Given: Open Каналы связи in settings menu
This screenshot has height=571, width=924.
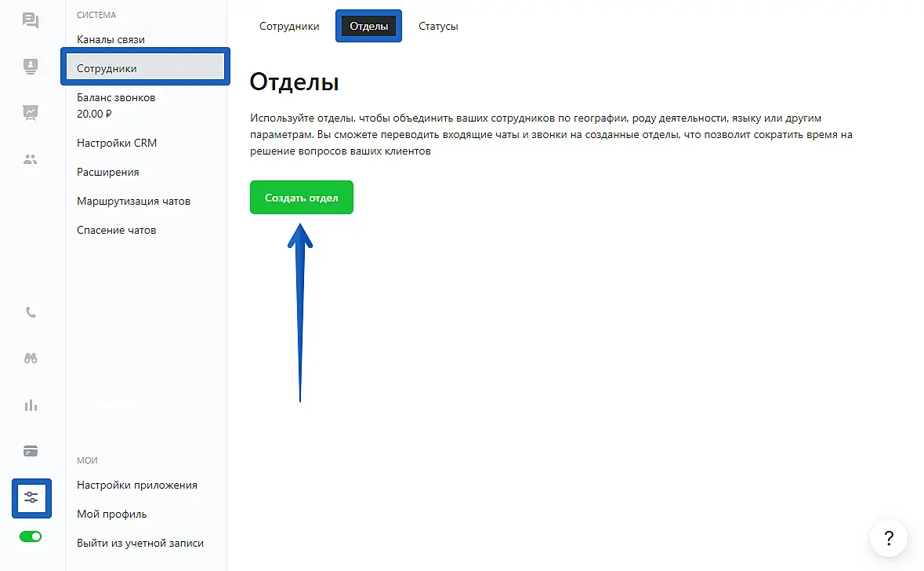Looking at the screenshot, I should click(111, 39).
